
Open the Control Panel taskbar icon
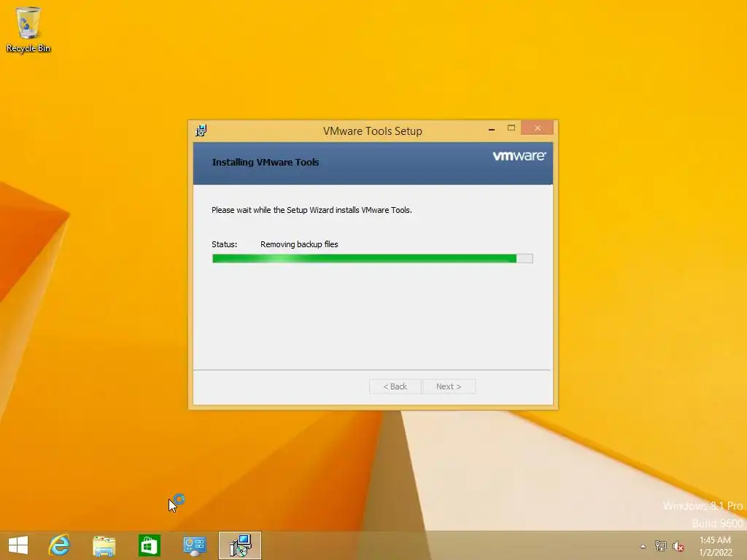(x=194, y=545)
